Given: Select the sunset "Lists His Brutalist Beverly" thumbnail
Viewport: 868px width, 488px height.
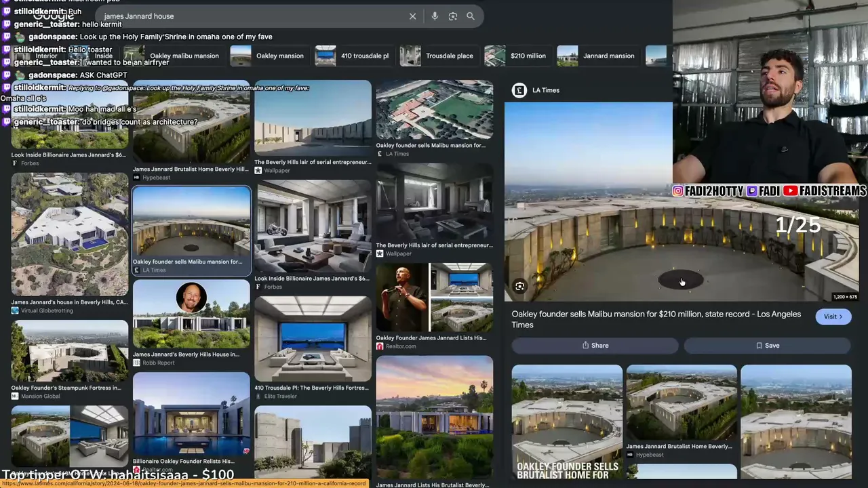Looking at the screenshot, I should [435, 418].
